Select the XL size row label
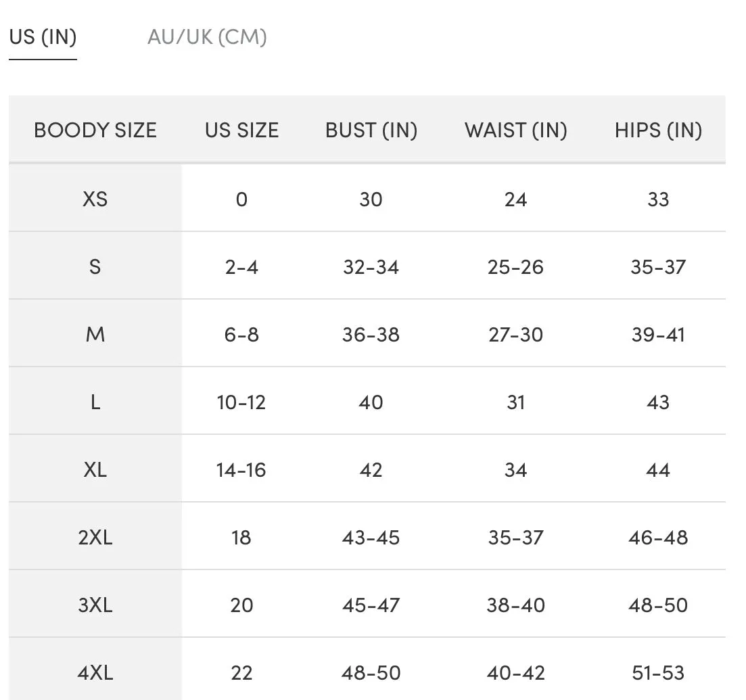Screen dimensions: 746x700 pyautogui.click(x=95, y=469)
